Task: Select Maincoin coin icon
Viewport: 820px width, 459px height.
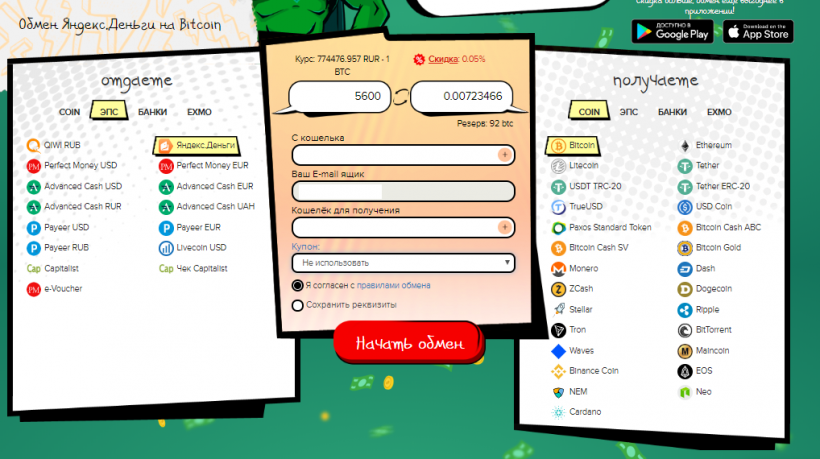Action: tap(685, 351)
